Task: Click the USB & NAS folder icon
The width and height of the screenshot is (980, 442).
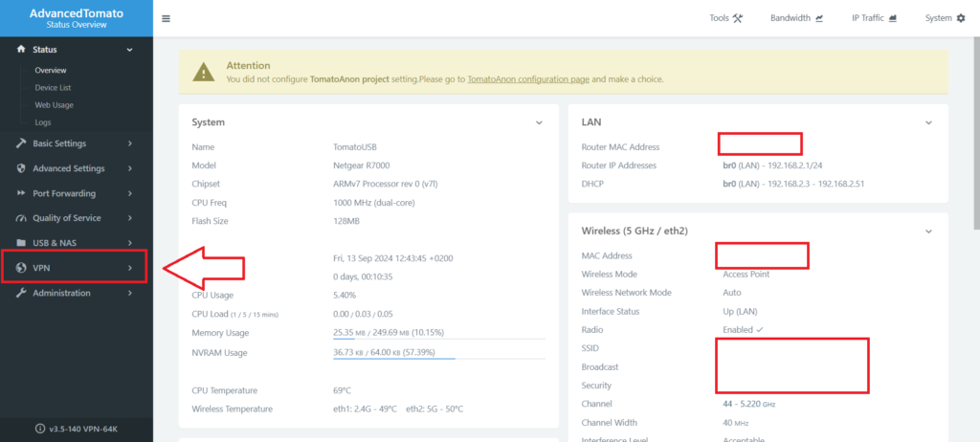Action: pos(21,243)
